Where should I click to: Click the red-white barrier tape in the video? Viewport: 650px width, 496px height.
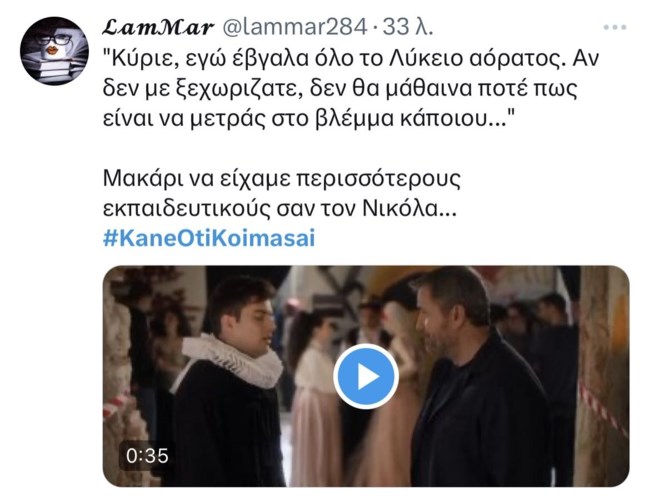pos(601,408)
